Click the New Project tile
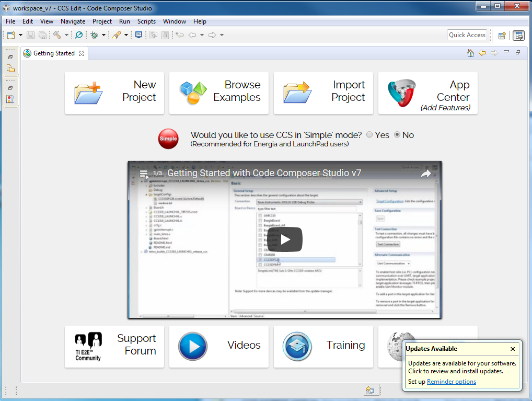This screenshot has height=401, width=532. pyautogui.click(x=114, y=93)
